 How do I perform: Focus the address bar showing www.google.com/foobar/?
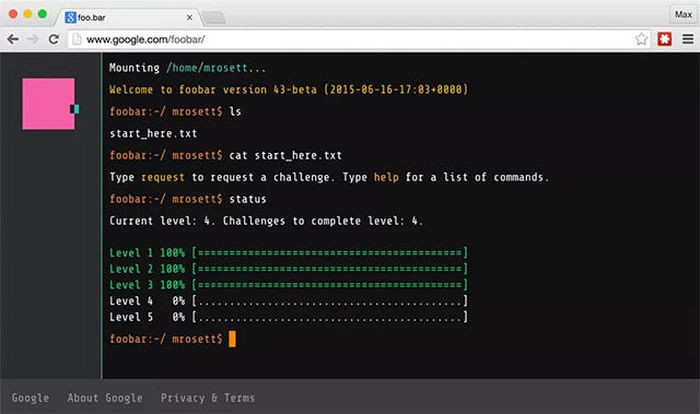tap(350, 39)
